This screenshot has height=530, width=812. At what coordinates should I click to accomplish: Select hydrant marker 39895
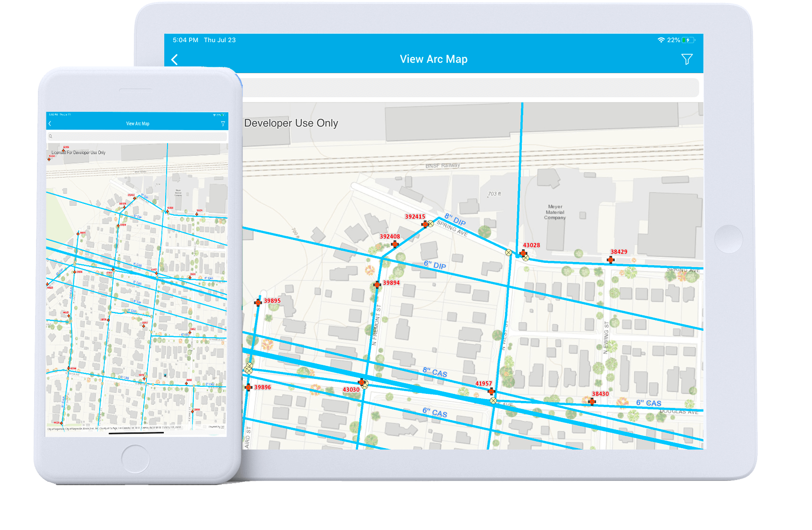pos(258,303)
